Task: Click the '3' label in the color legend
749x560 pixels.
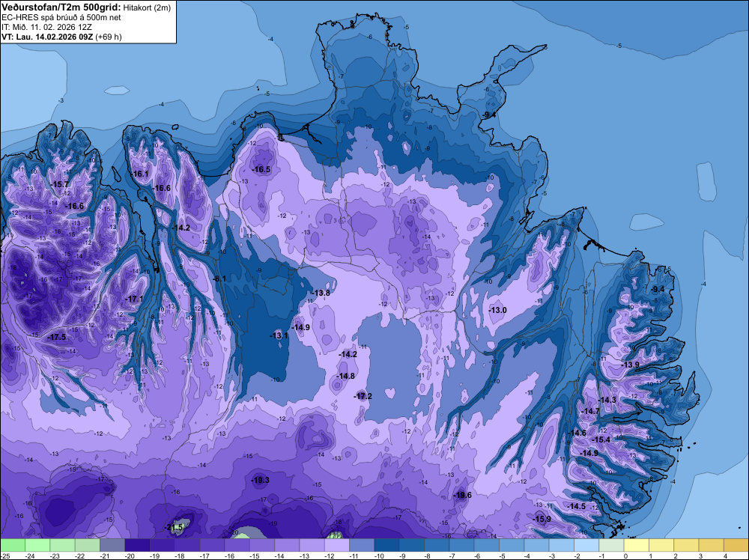Action: point(700,556)
